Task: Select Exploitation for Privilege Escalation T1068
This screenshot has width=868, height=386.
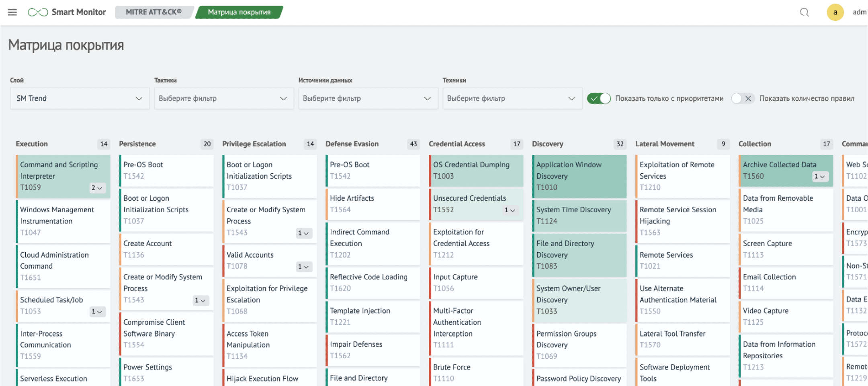Action: click(x=270, y=300)
